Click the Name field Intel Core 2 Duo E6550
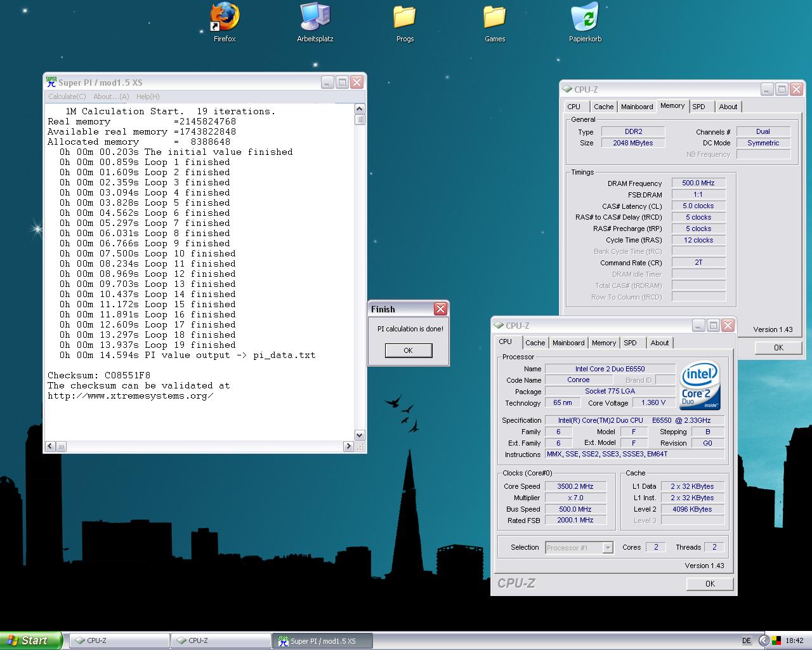The width and height of the screenshot is (812, 650). (x=610, y=369)
